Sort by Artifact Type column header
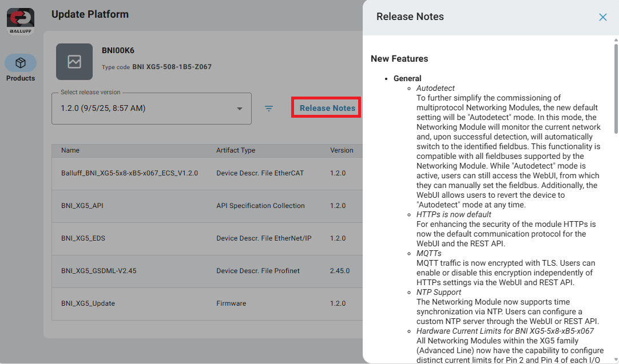This screenshot has height=364, width=619. pyautogui.click(x=235, y=150)
